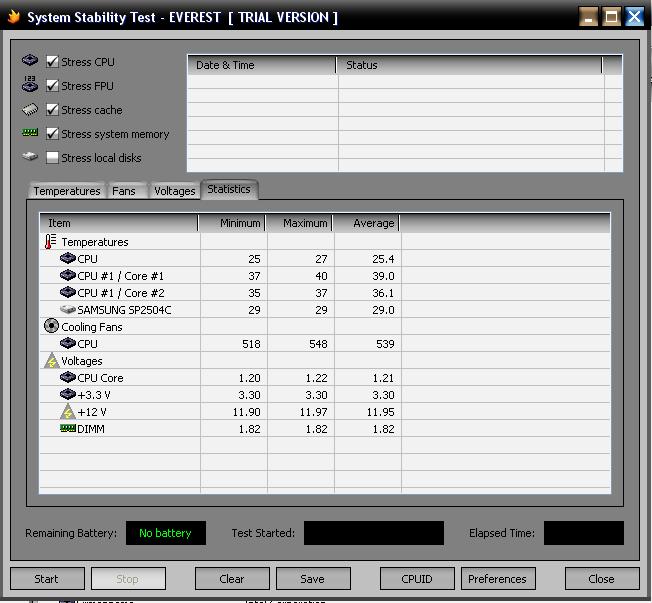Click the CPU fan maximum value 548
The image size is (652, 603).
click(318, 344)
